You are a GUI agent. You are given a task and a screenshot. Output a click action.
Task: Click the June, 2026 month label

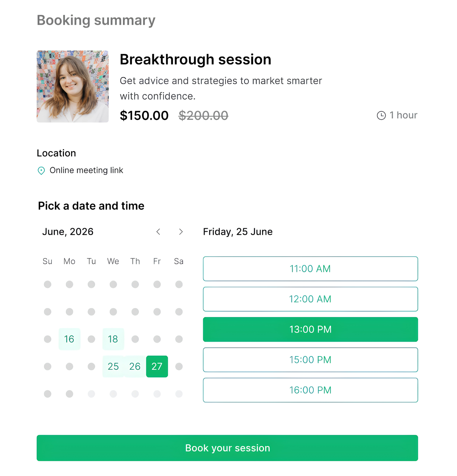click(x=68, y=232)
